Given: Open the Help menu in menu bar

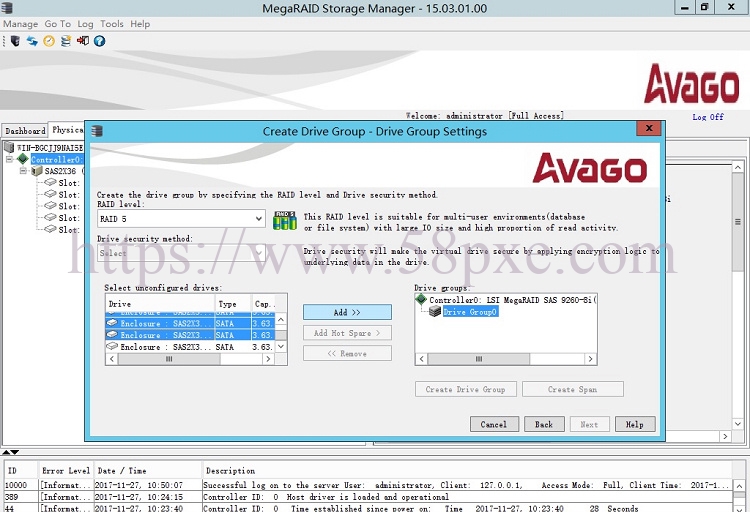Looking at the screenshot, I should (x=140, y=24).
